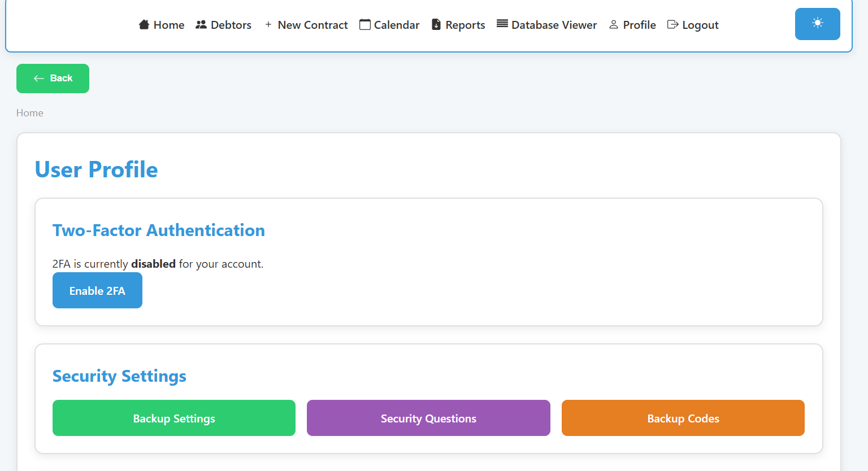Open Backup Codes
This screenshot has height=471, width=868.
683,418
